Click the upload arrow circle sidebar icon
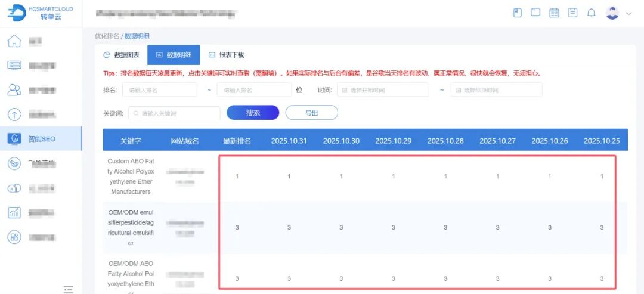Screen dimensions: 644x294 click(14, 114)
